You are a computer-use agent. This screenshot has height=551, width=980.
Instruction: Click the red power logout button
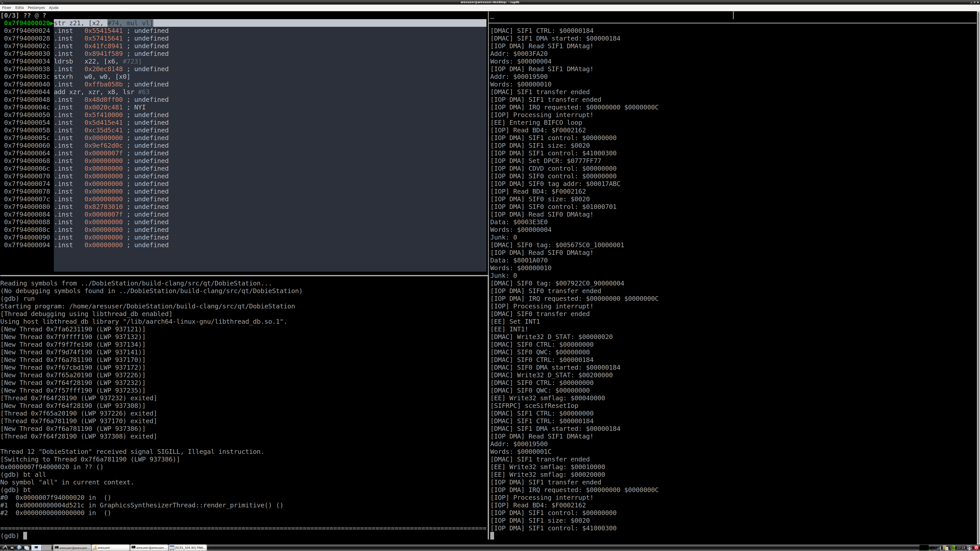click(x=976, y=548)
